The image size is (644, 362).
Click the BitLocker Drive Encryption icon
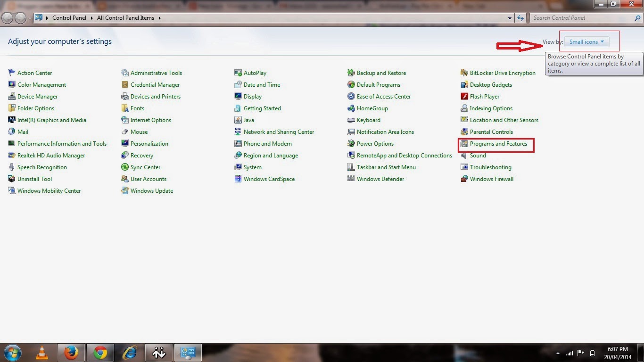[464, 73]
